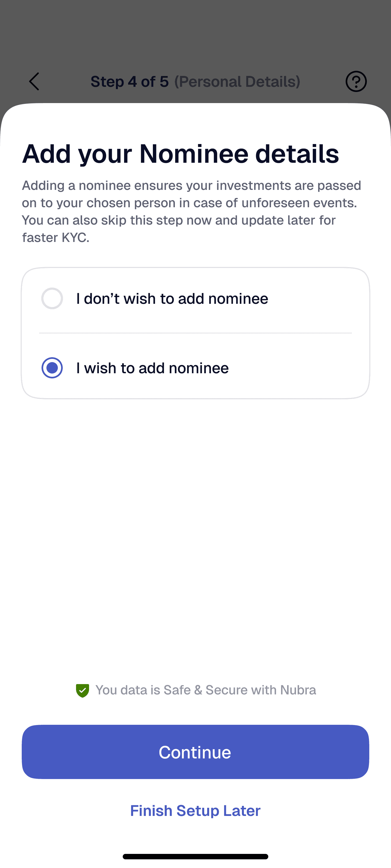
Task: Tap the word "Nubra" in security note
Action: (298, 690)
